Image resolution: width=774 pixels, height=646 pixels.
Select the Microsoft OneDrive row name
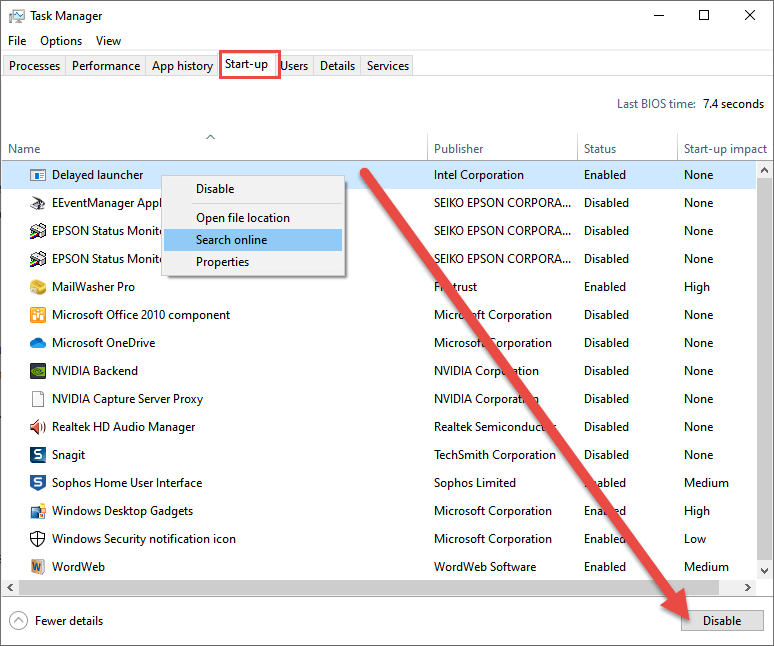[x=104, y=343]
